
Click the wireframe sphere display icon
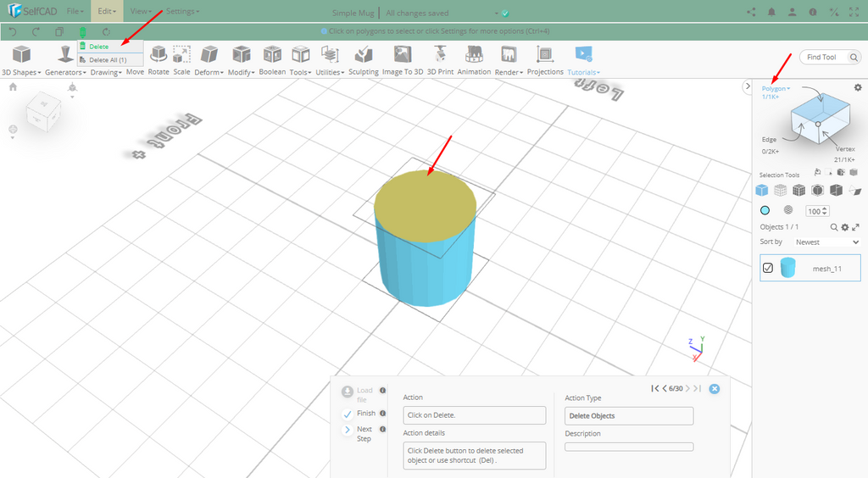click(788, 209)
